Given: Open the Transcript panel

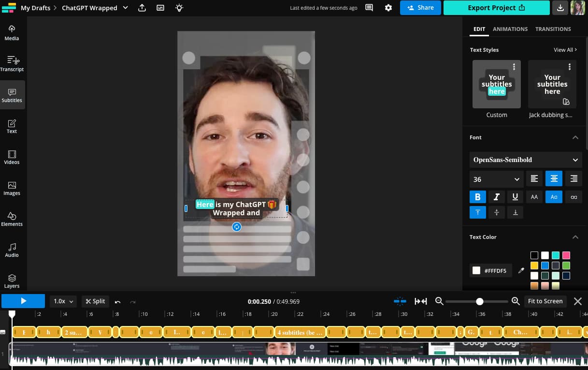Looking at the screenshot, I should [12, 64].
